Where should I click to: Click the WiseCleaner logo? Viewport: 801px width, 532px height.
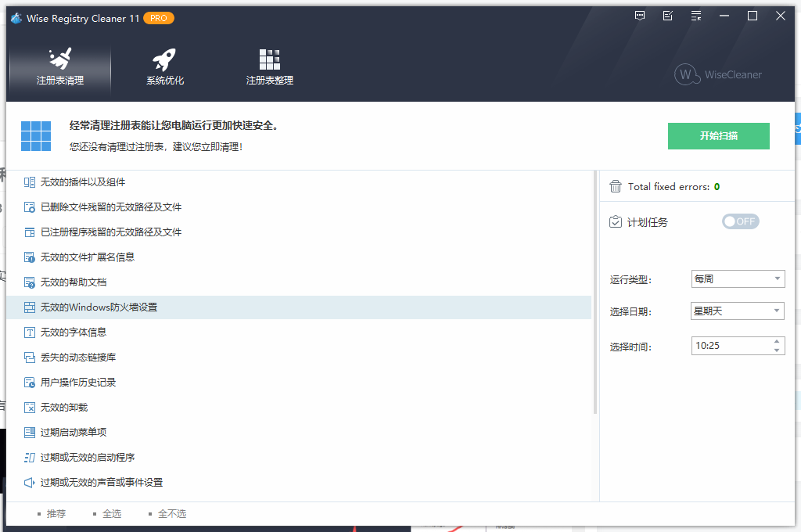[x=718, y=74]
